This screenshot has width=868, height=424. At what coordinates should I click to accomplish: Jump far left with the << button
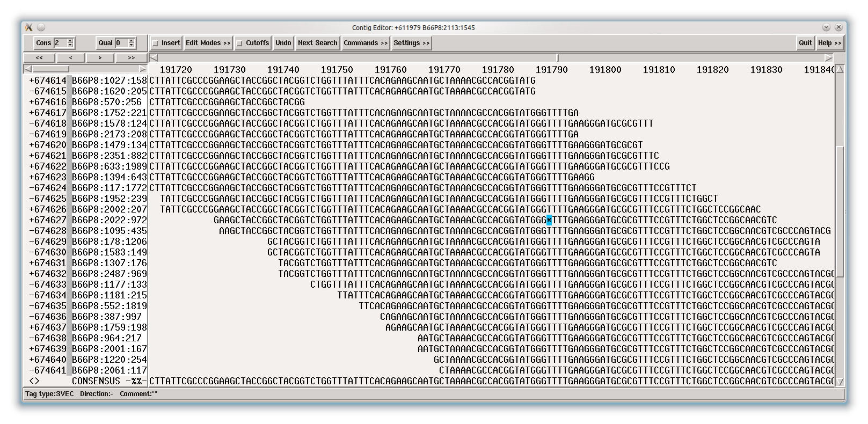[39, 57]
